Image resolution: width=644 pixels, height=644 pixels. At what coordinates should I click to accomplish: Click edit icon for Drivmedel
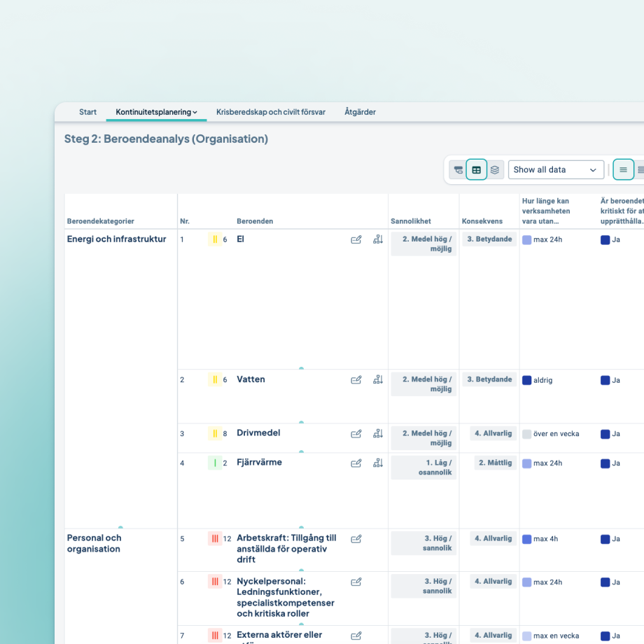click(356, 434)
